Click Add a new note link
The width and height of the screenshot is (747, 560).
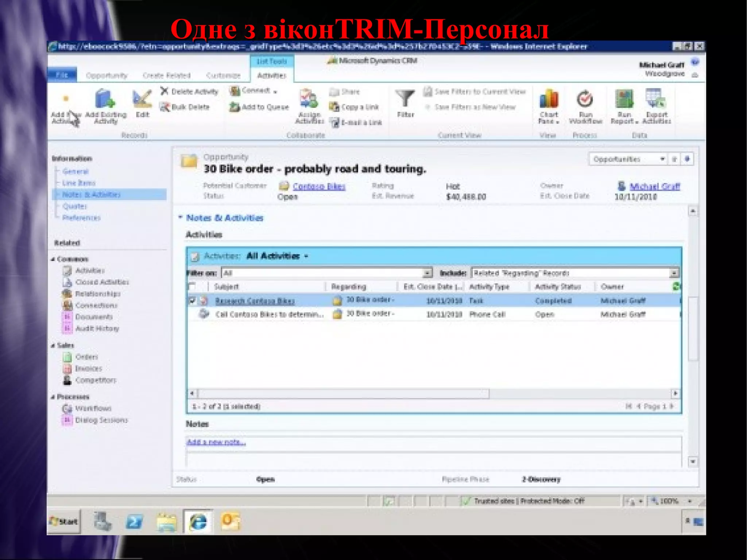(x=216, y=442)
